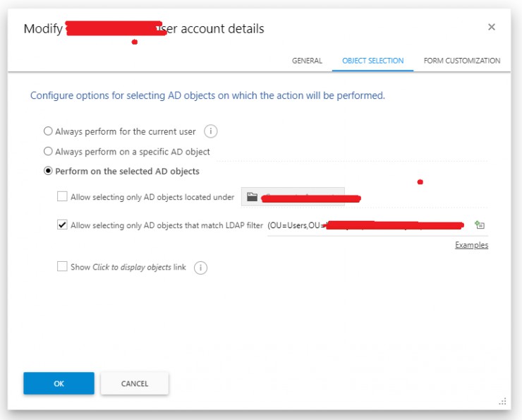Screen dimensions: 522x420
Task: Open the Form Customization tab
Action: point(461,61)
